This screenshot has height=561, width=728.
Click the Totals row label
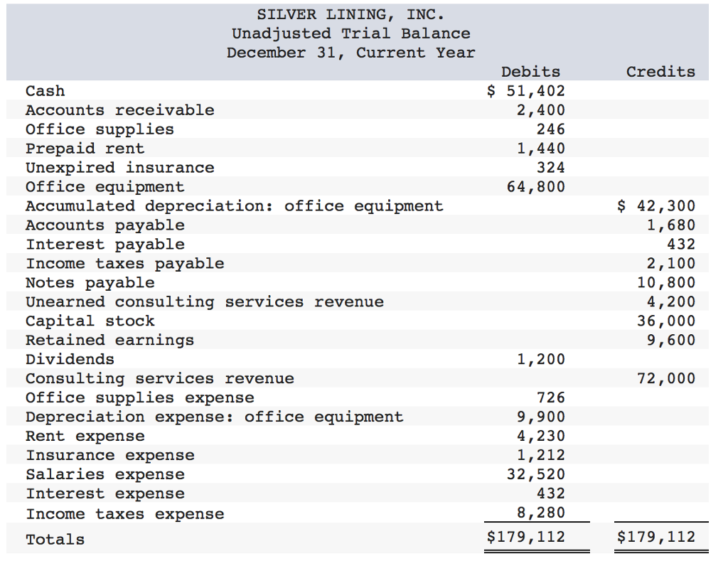pyautogui.click(x=55, y=540)
